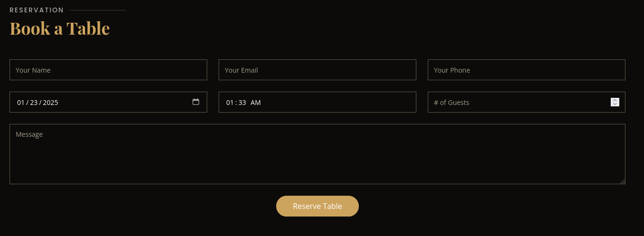Select the minutes 33 segment in time
This screenshot has width=644, height=236.
click(x=242, y=103)
